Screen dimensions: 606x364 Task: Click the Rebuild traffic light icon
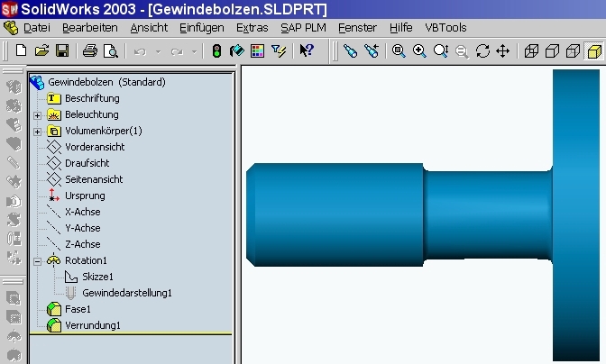[x=216, y=50]
